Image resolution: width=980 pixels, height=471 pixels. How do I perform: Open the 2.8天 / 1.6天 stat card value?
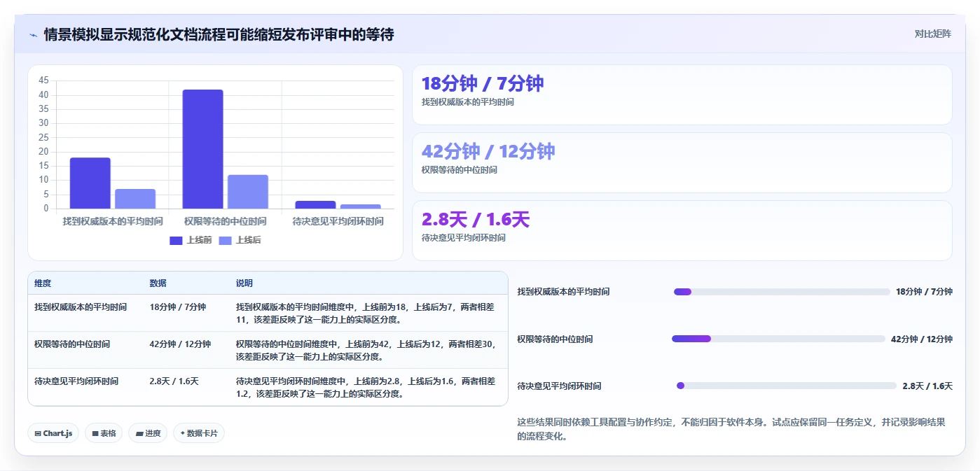(476, 219)
